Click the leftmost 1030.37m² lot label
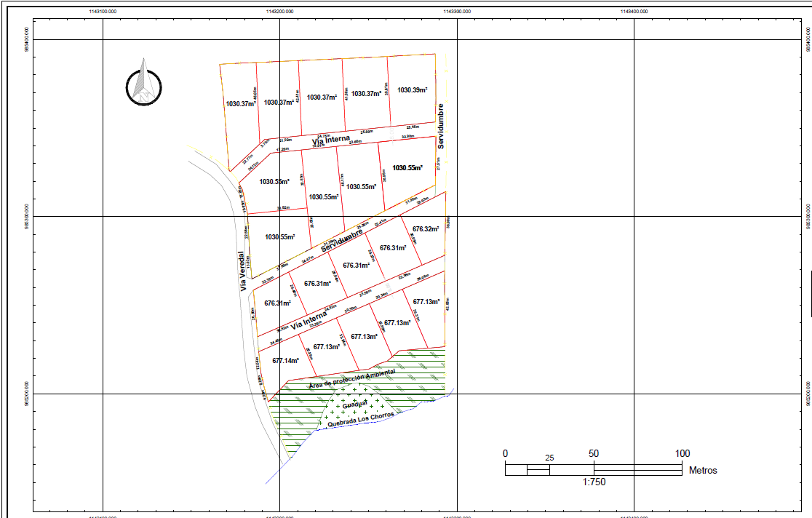 [x=241, y=104]
